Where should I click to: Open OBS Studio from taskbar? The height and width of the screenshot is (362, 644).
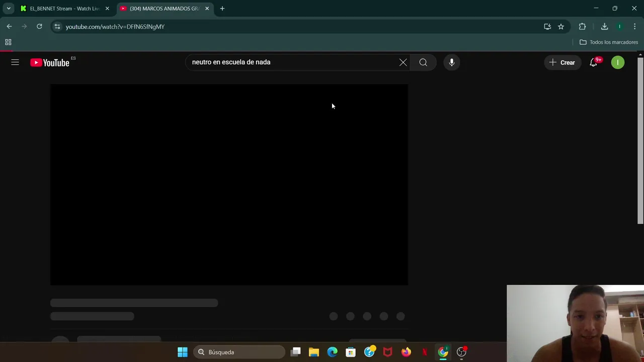[x=461, y=352]
